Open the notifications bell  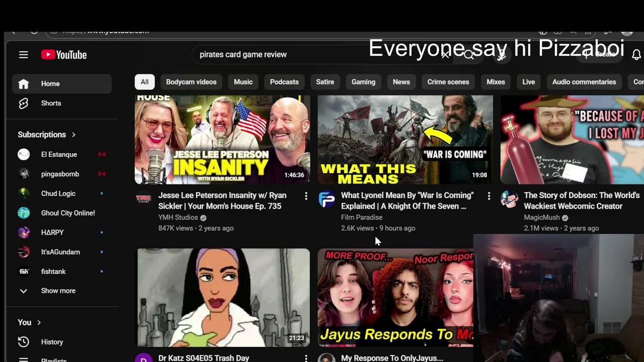coord(636,54)
